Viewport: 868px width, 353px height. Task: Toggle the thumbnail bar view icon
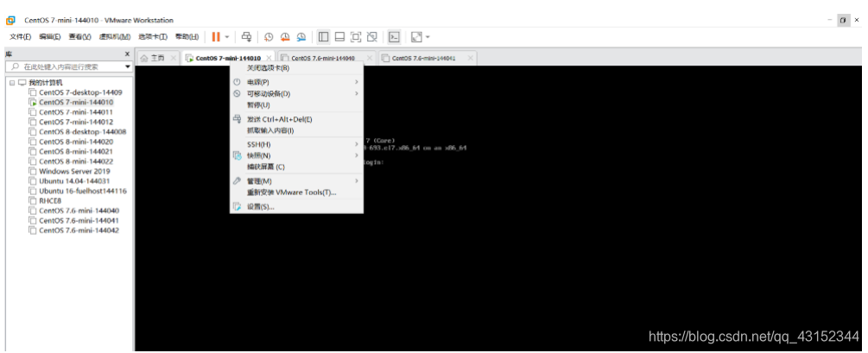340,37
